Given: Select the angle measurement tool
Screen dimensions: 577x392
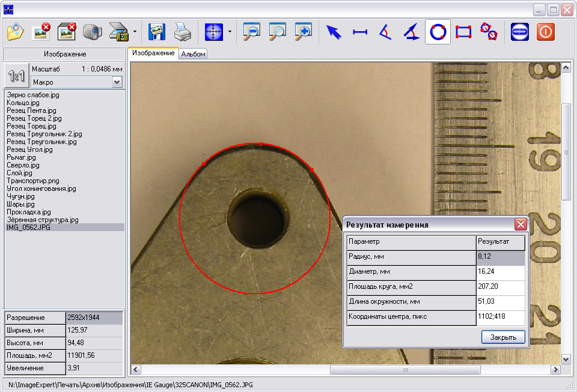Looking at the screenshot, I should click(x=385, y=32).
